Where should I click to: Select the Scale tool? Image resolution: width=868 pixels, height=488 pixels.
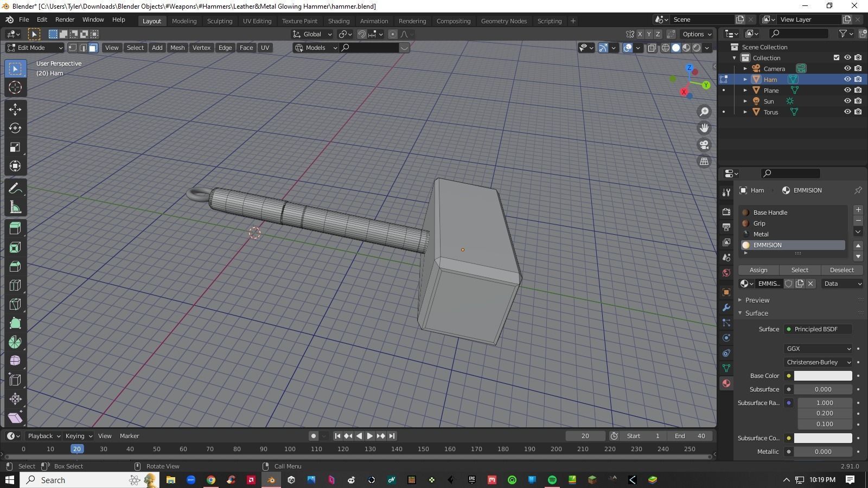(x=15, y=147)
